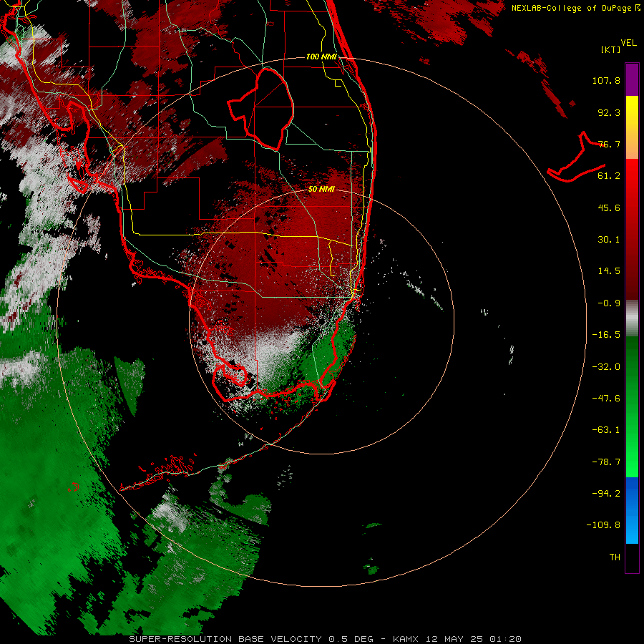
Task: Pick the black TH segment of color bar
Action: (x=632, y=557)
